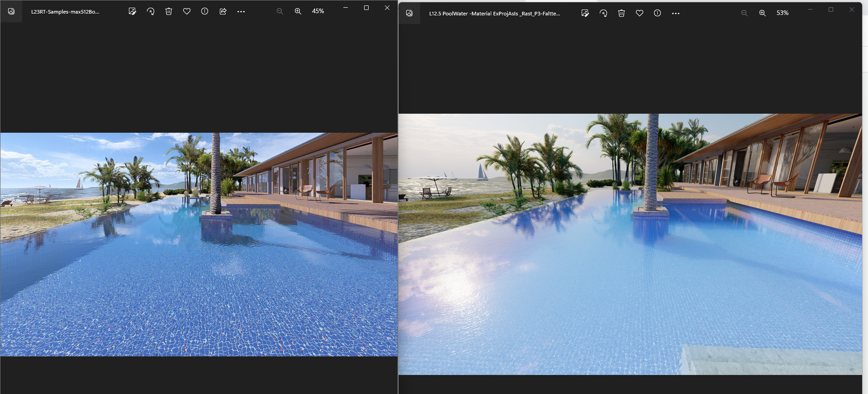Open image editor in the L23RT-Samples window

point(132,11)
